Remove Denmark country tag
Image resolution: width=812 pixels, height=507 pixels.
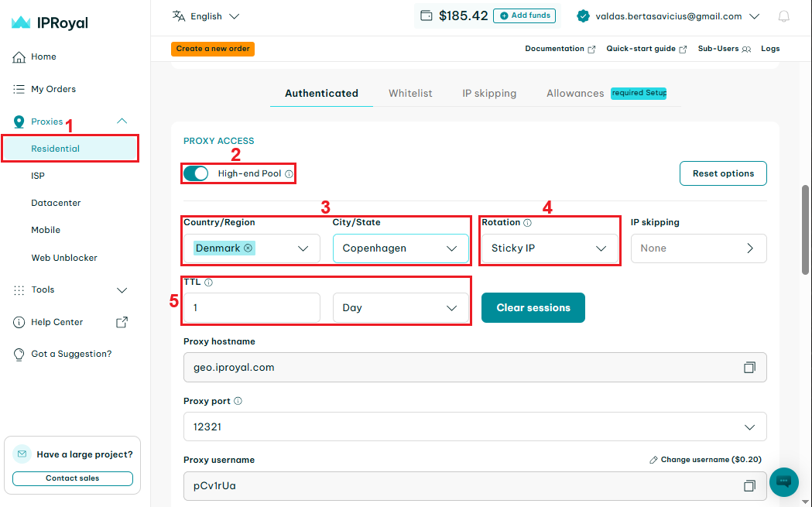coord(248,248)
